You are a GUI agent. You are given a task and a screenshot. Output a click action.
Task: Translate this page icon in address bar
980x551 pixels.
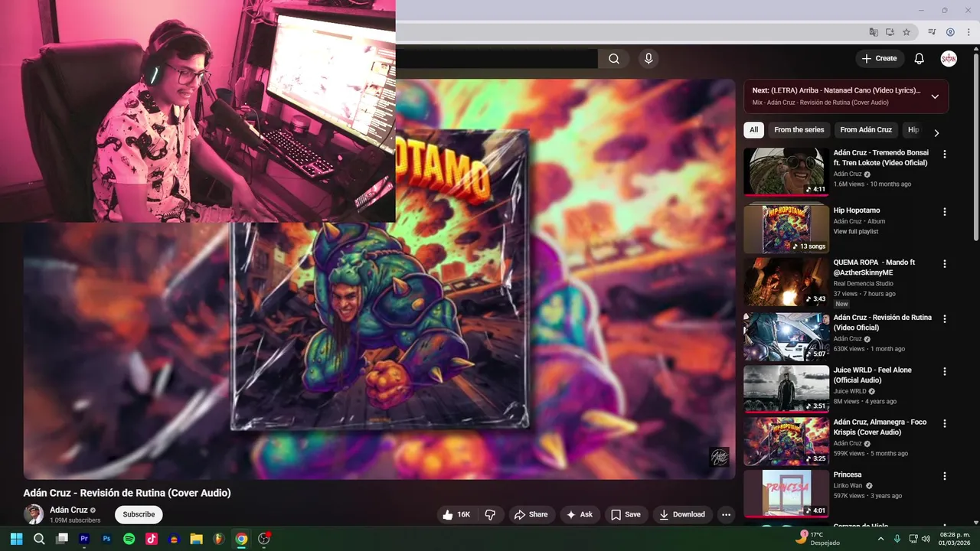coord(874,32)
